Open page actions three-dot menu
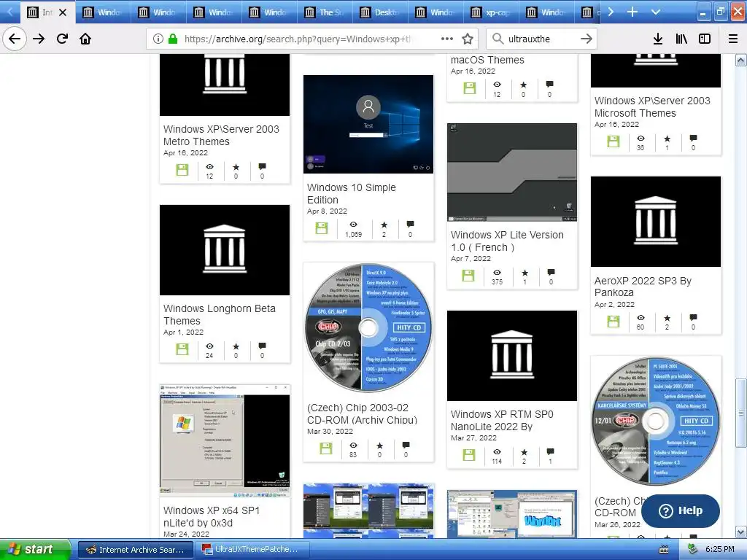The image size is (747, 560). pyautogui.click(x=447, y=39)
